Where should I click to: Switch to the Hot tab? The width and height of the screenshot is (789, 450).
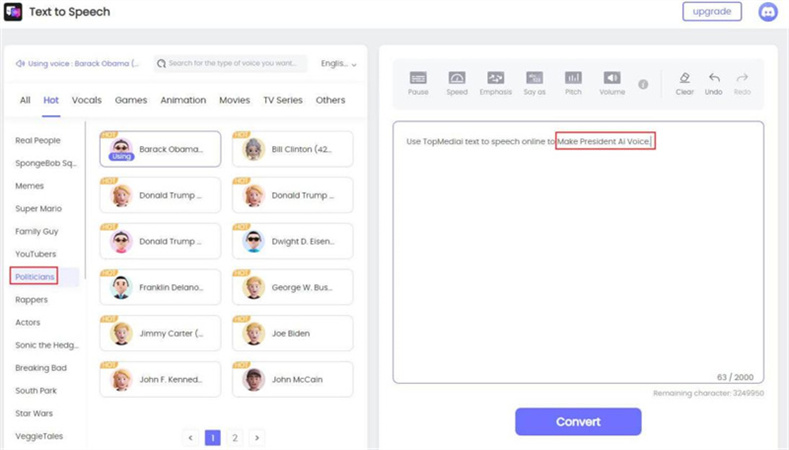(51, 100)
